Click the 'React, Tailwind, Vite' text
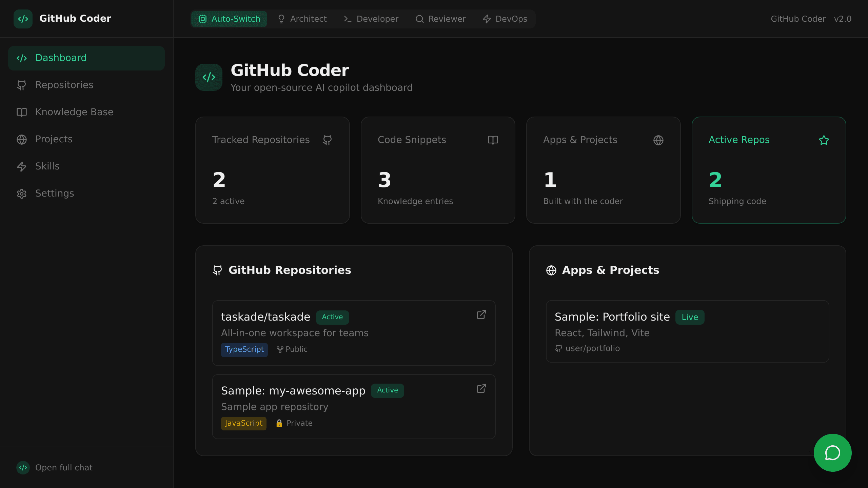868x488 pixels. pyautogui.click(x=602, y=333)
